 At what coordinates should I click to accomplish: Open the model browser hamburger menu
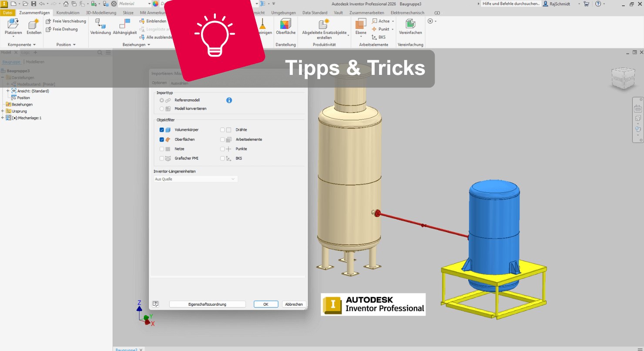108,53
